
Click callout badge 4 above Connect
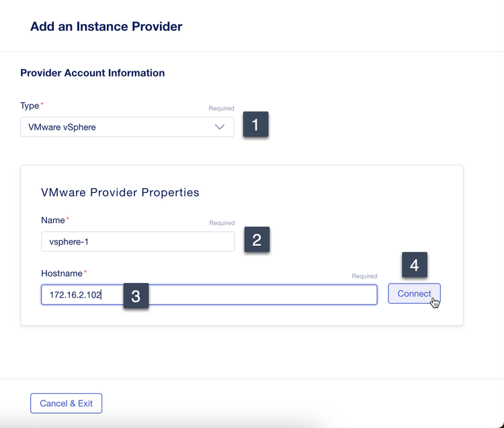click(x=415, y=265)
